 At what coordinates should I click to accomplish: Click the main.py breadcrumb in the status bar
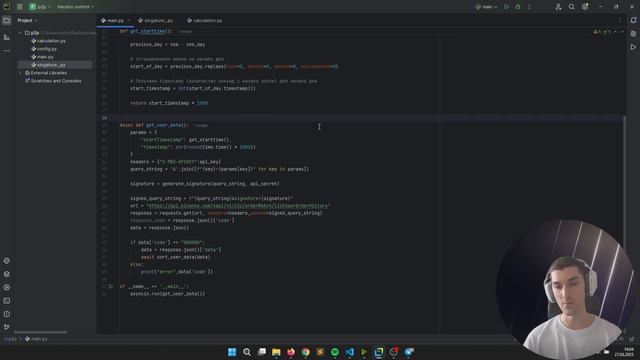click(37, 339)
